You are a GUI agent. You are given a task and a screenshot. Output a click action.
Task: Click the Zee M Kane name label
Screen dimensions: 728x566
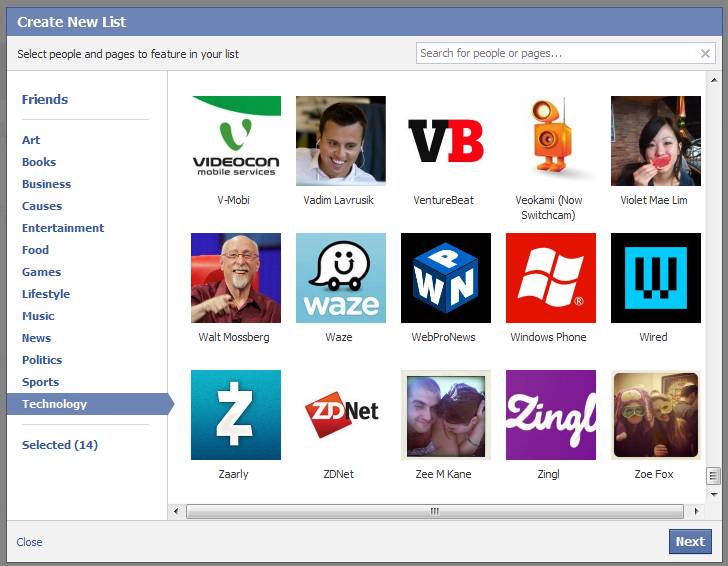(x=443, y=474)
